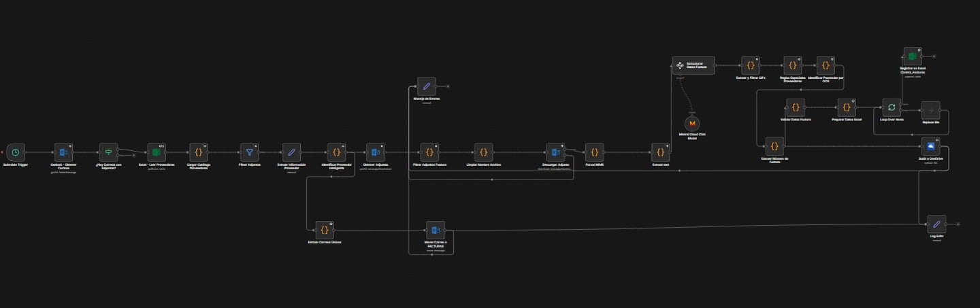
Task: Open the Mistral Cloud Chat Model node
Action: click(x=693, y=124)
